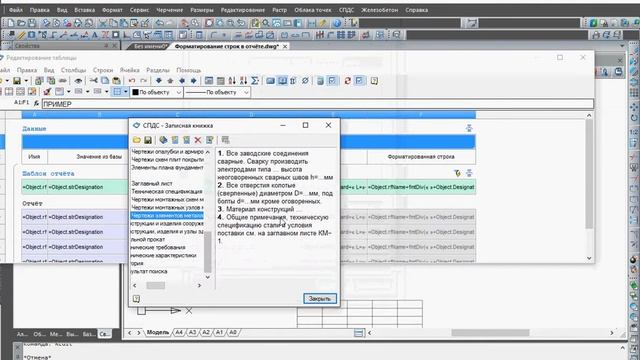Select Чертежи схем плит покрытия list item
The image size is (640, 360).
click(x=167, y=160)
